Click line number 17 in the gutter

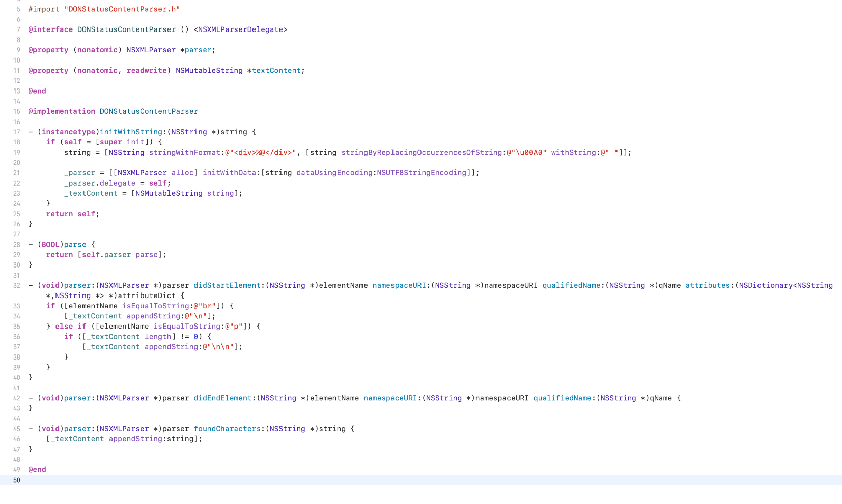click(x=17, y=132)
